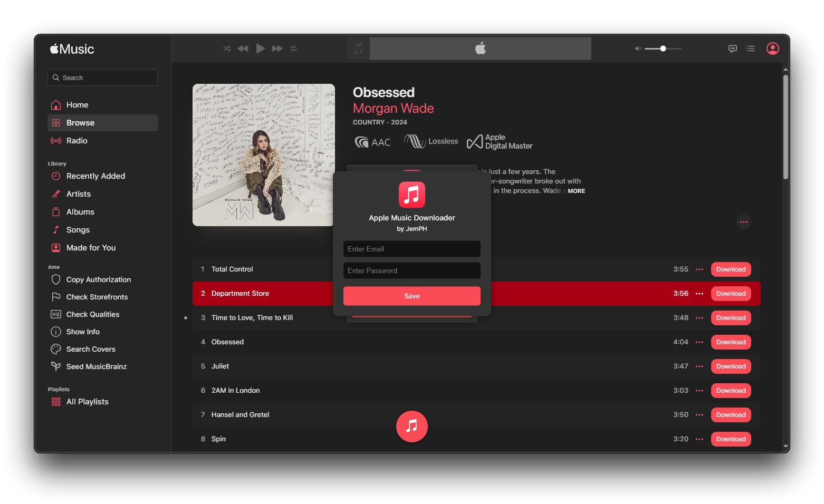Download Total Control track
The height and width of the screenshot is (504, 824).
pyautogui.click(x=731, y=269)
